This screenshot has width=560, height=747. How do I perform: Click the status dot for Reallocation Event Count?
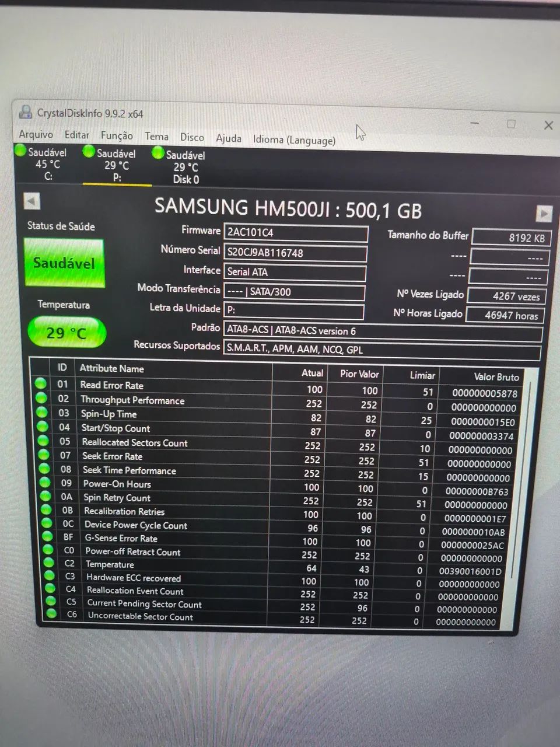click(50, 588)
